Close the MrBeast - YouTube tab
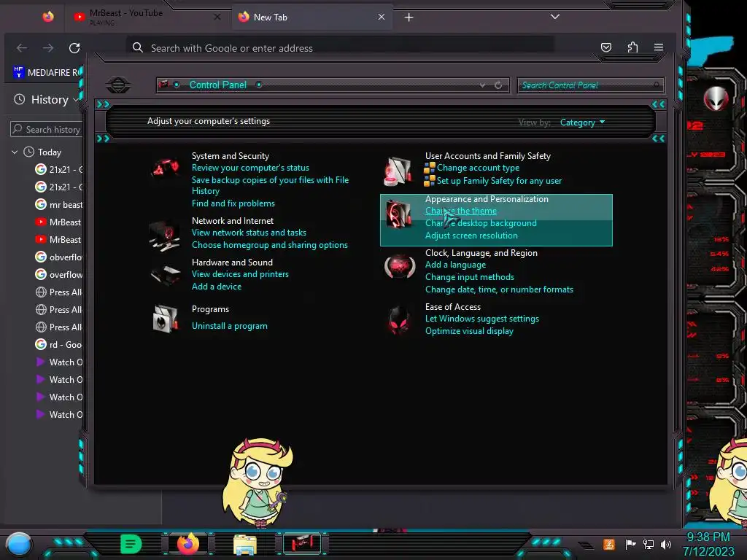The width and height of the screenshot is (747, 560). click(217, 17)
